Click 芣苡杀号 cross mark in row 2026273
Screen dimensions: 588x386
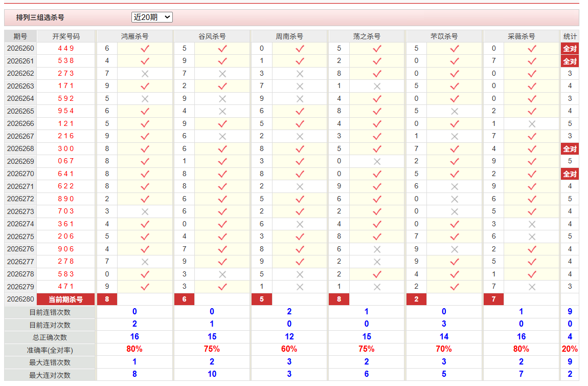455,211
